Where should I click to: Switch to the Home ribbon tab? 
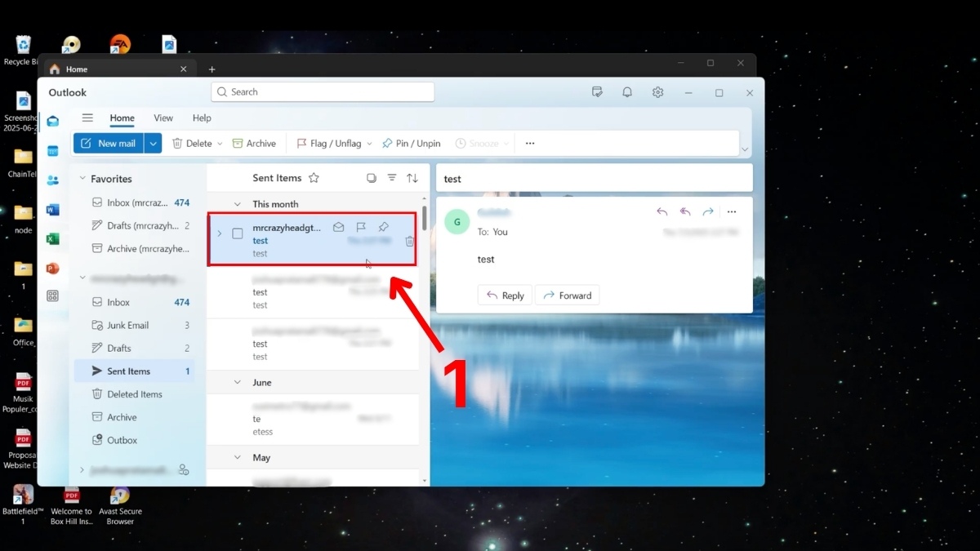tap(122, 118)
